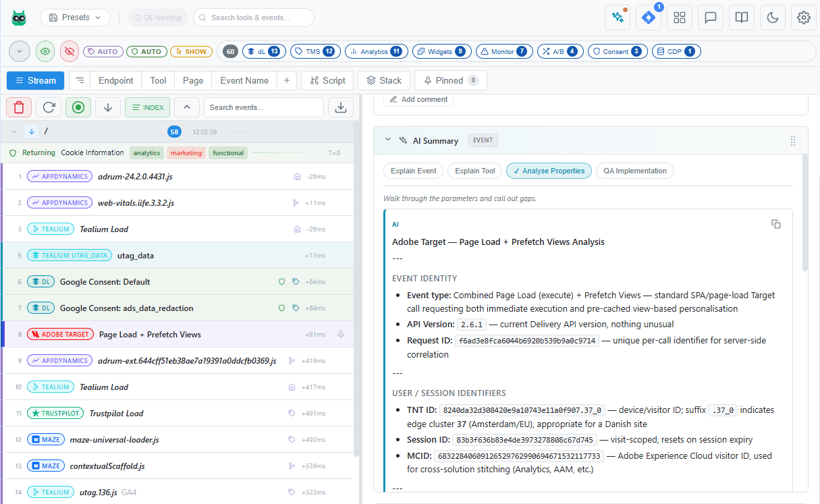The height and width of the screenshot is (504, 820).
Task: Open the documentation book icon
Action: pos(742,18)
